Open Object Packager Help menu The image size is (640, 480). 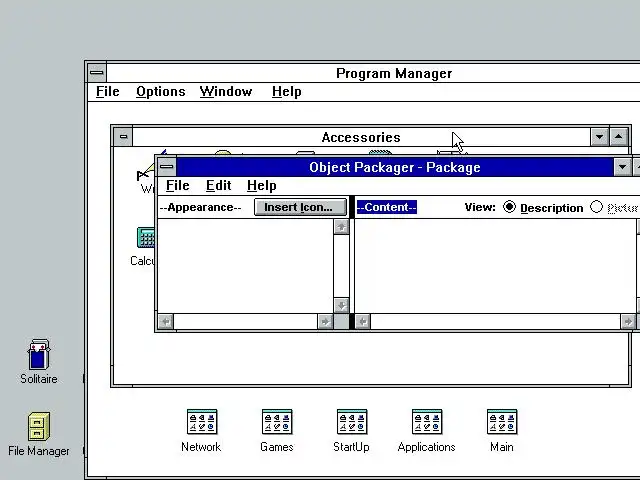tap(262, 186)
